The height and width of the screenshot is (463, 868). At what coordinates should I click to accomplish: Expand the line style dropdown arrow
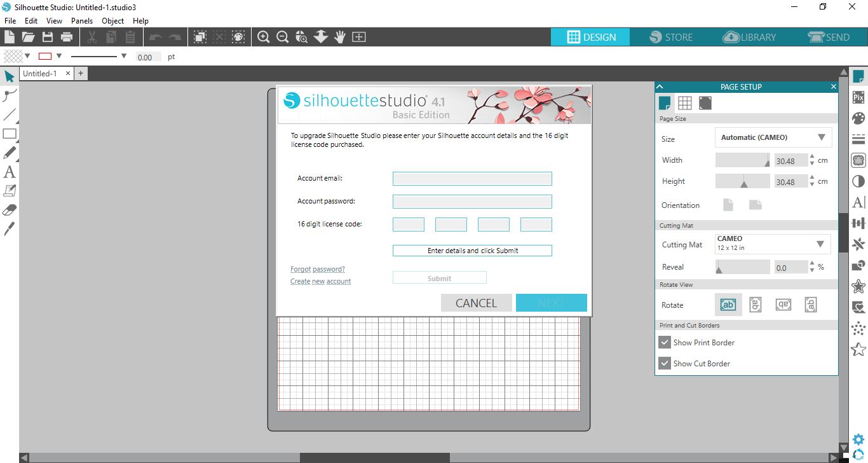pos(124,56)
